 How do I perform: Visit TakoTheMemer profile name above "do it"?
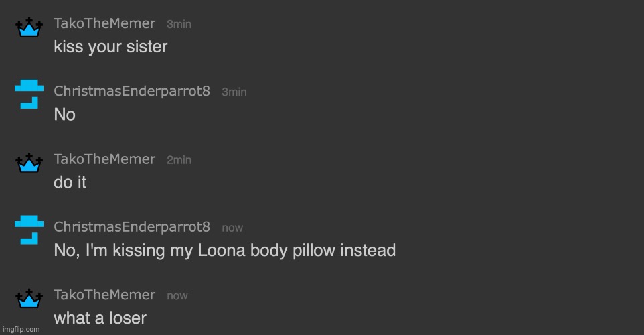point(104,159)
